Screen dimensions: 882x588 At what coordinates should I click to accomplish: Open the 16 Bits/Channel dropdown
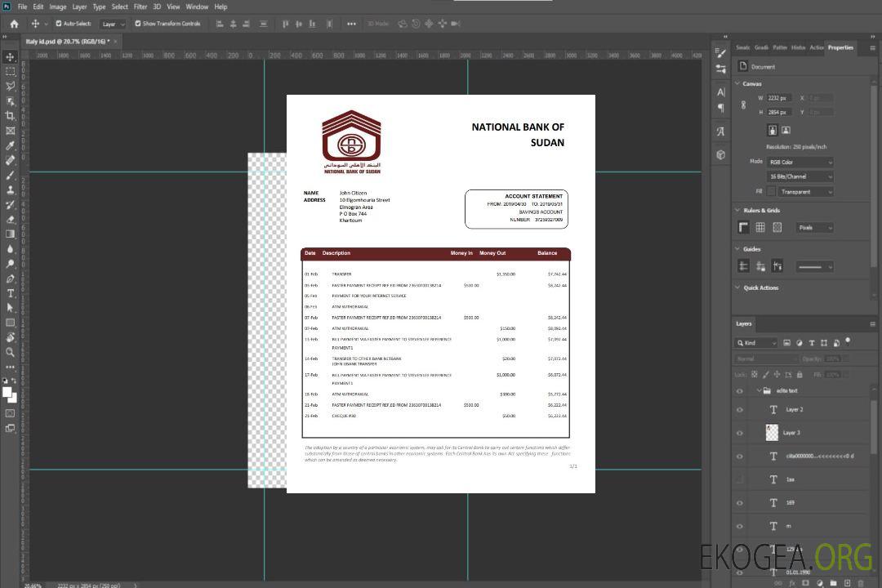[x=800, y=176]
